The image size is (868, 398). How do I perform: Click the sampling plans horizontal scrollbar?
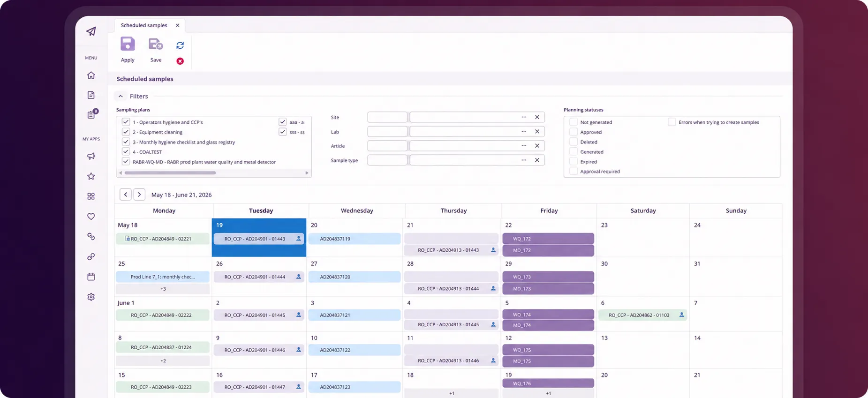click(170, 173)
